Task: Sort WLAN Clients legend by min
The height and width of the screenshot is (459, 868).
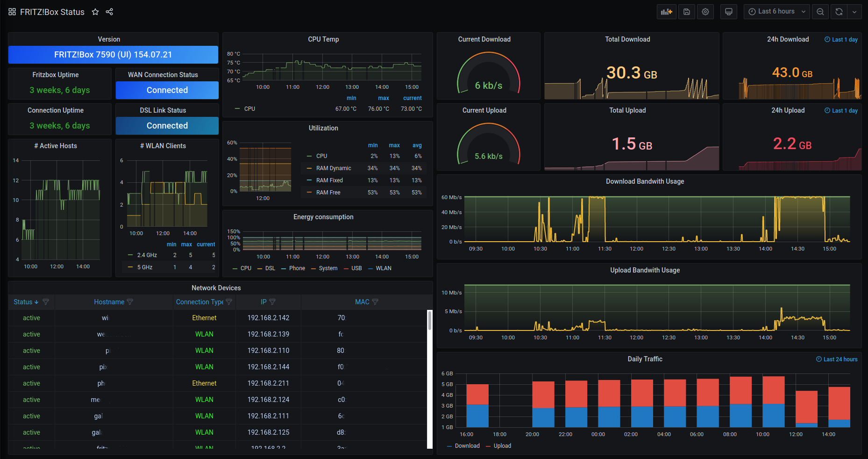Action: (x=171, y=244)
